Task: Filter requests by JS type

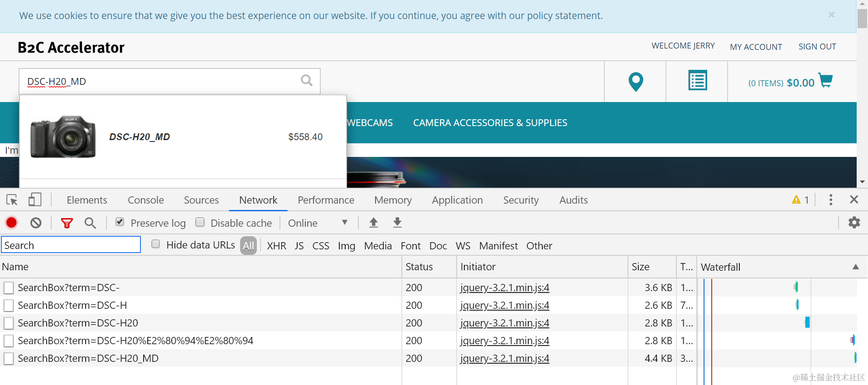Action: coord(299,246)
